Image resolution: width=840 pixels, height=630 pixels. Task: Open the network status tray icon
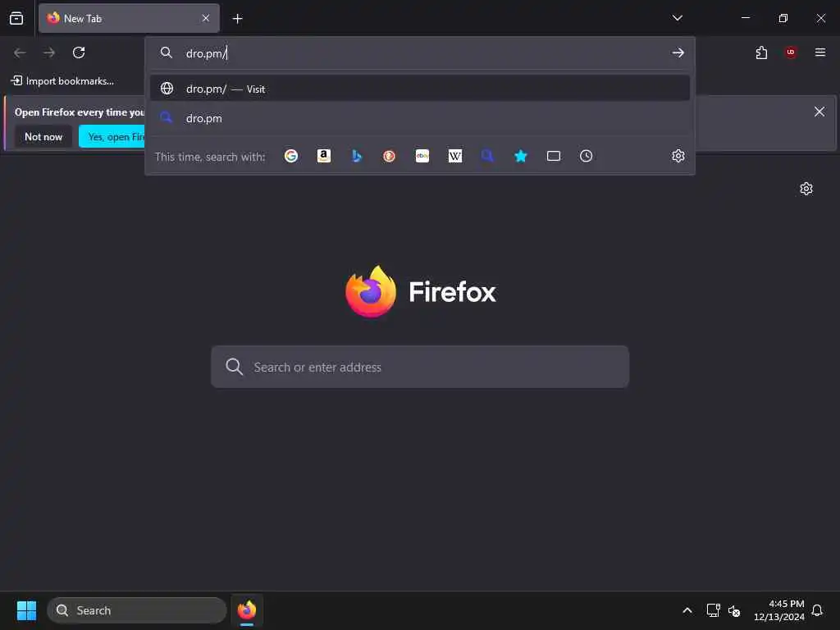pyautogui.click(x=713, y=610)
